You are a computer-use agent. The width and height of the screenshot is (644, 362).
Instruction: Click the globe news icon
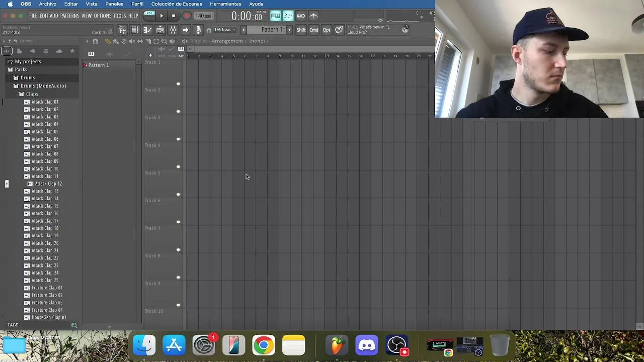[405, 30]
